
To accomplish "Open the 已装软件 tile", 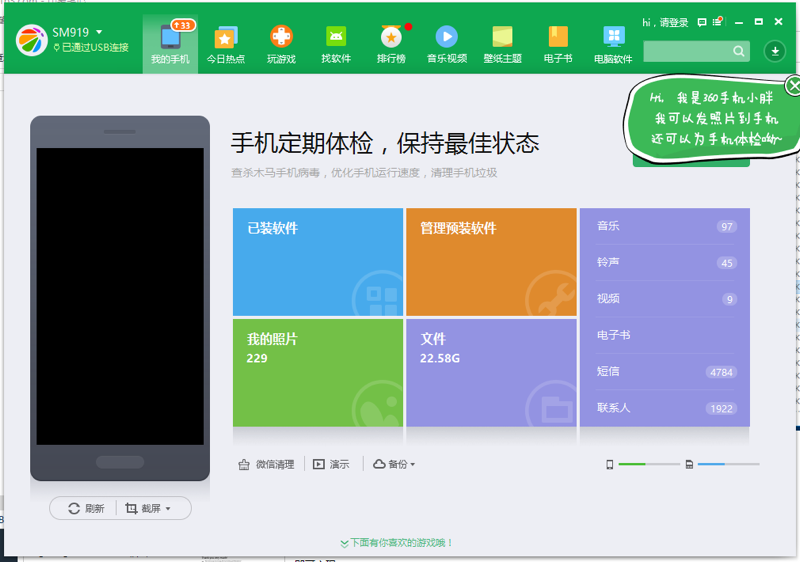I will (318, 262).
